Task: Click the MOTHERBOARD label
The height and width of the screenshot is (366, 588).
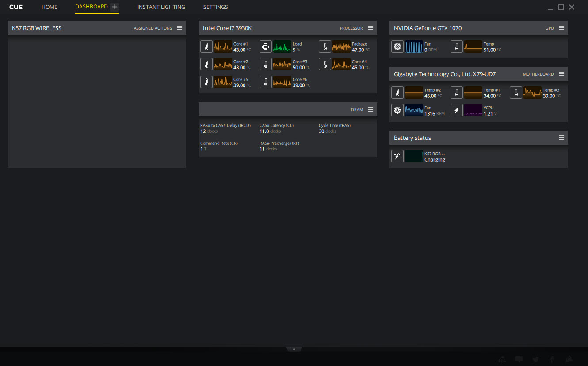Action: [x=538, y=74]
